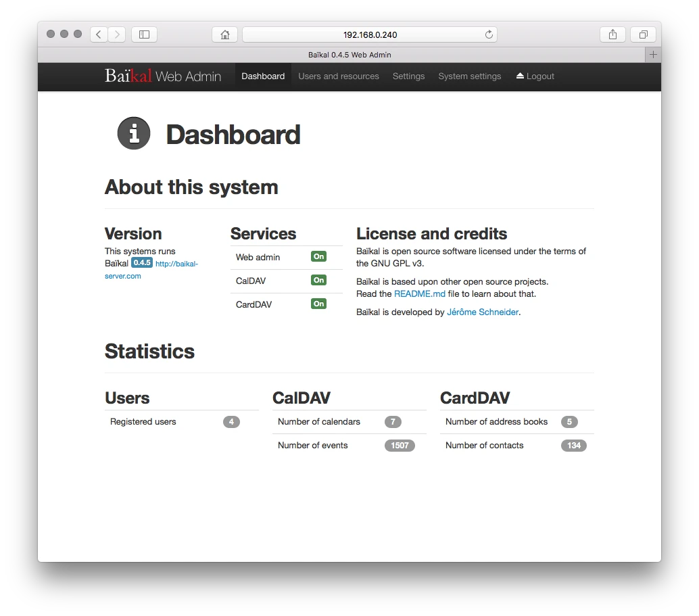The image size is (699, 616).
Task: Show all tabs overview icon
Action: pyautogui.click(x=644, y=34)
